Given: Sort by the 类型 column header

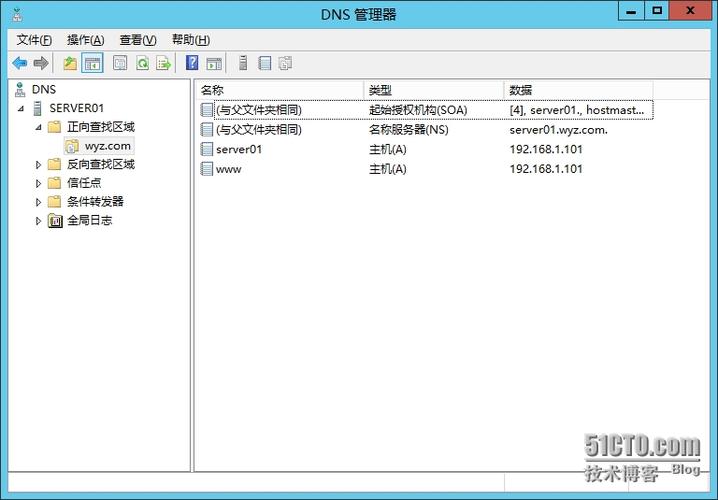Looking at the screenshot, I should click(434, 90).
